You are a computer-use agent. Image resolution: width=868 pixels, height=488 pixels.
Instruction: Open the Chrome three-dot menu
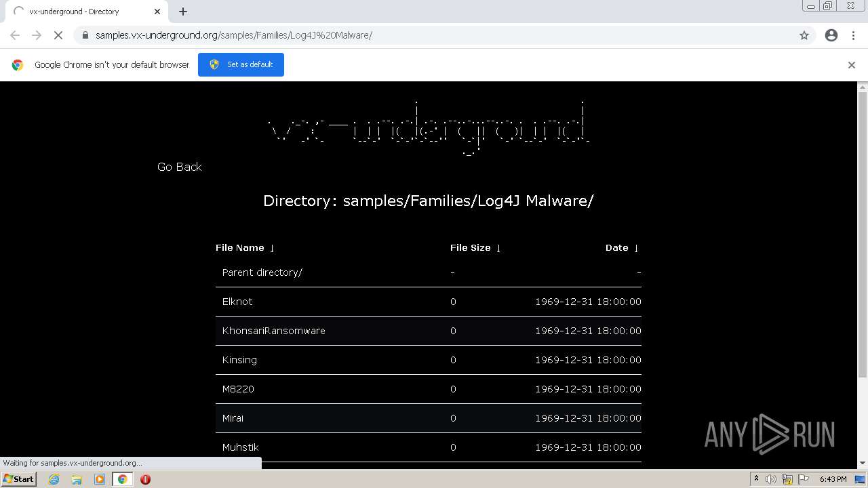click(x=853, y=35)
